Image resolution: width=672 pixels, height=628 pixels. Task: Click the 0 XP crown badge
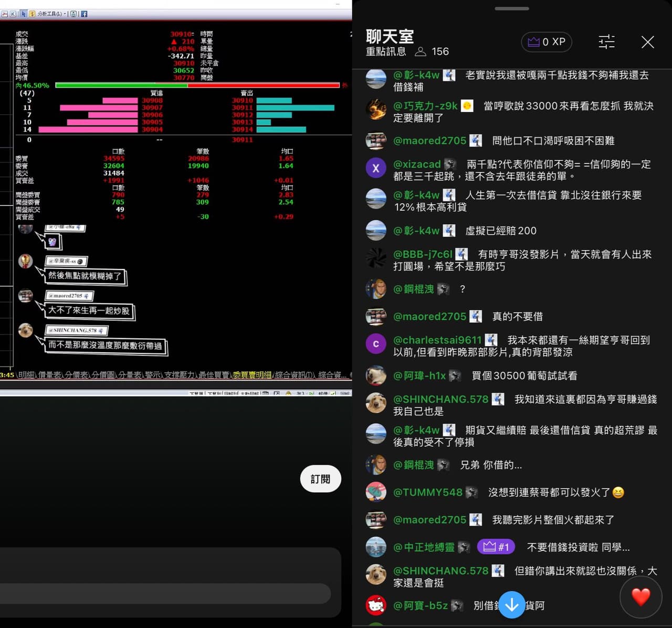[x=547, y=42]
